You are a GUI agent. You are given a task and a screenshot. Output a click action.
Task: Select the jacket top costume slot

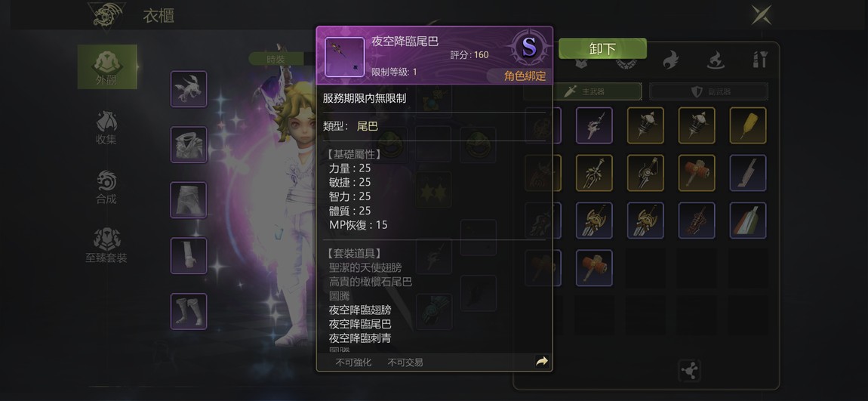coord(189,144)
